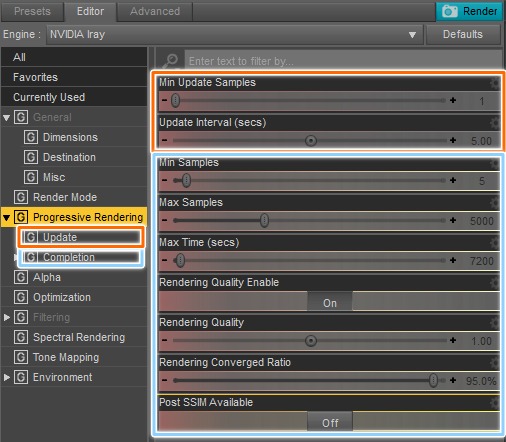This screenshot has width=506, height=442.
Task: Select the Favorites category
Action: pos(74,77)
